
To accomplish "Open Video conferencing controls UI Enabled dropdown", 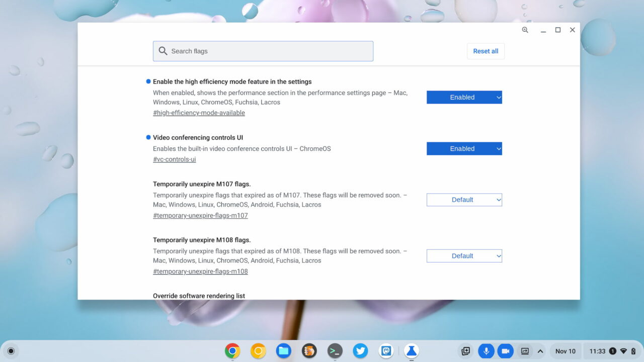I will [x=464, y=148].
